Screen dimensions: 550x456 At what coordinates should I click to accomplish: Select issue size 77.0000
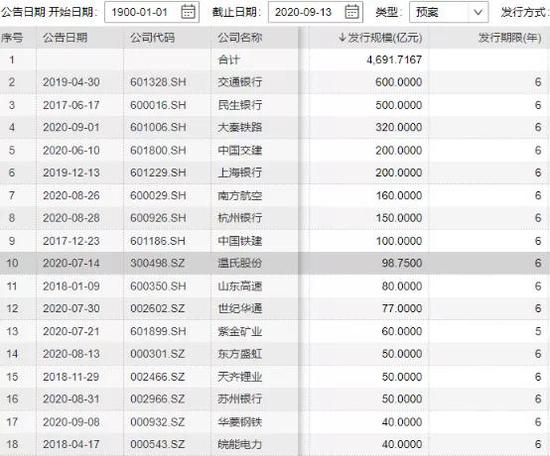coord(402,308)
